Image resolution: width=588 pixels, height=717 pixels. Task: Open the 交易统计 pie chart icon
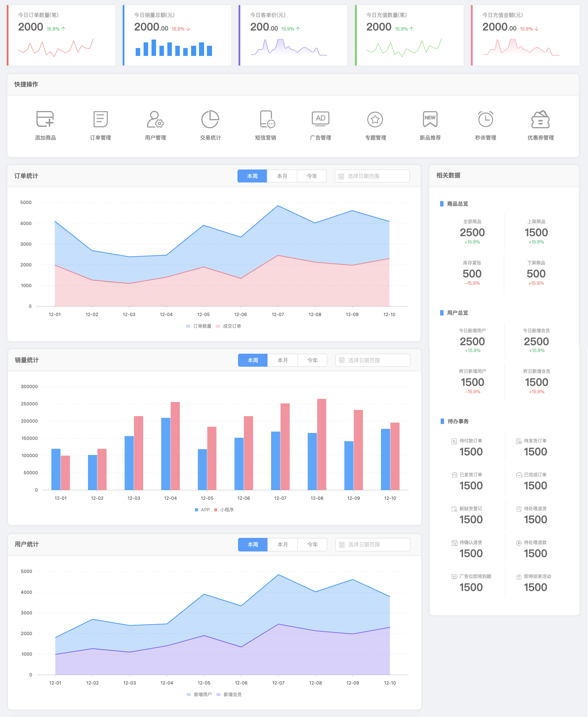coord(210,119)
